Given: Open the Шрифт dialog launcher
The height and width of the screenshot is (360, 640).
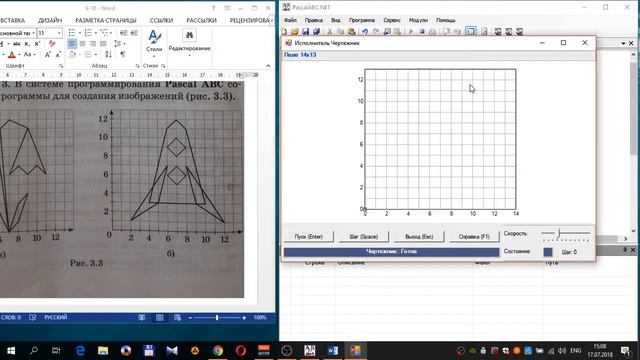Looking at the screenshot, I should point(61,66).
